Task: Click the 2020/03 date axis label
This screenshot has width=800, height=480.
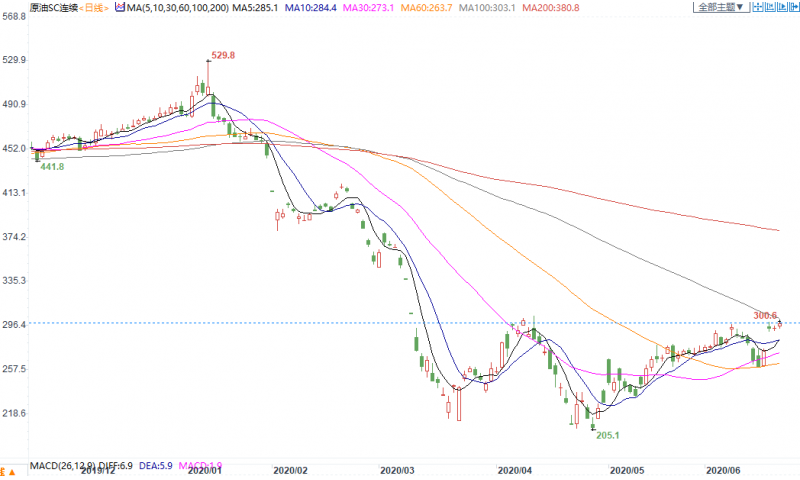Action: point(398,468)
